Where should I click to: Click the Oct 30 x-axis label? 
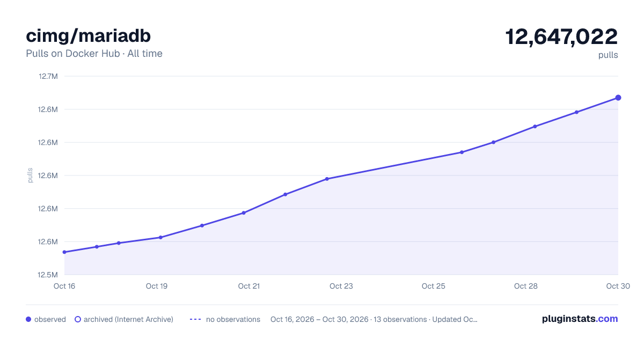click(x=618, y=286)
